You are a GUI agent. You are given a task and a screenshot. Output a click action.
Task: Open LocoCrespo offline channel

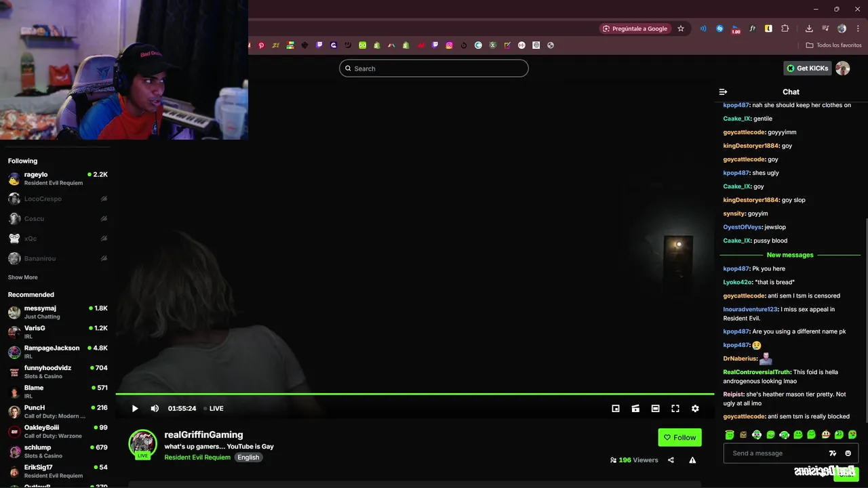click(58, 199)
